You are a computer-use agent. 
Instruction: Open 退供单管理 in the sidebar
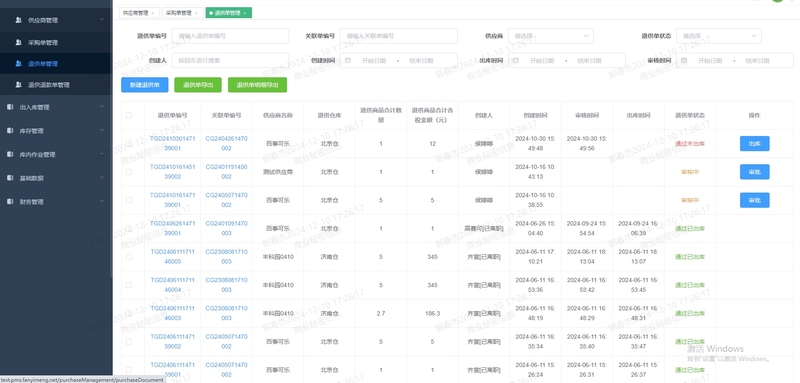(56, 64)
